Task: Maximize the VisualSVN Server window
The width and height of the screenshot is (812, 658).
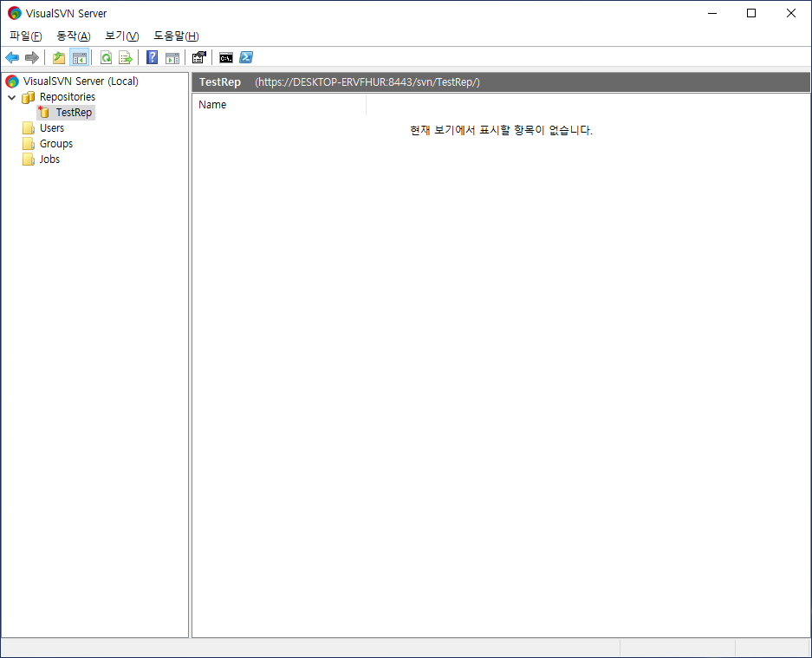Action: pyautogui.click(x=751, y=13)
